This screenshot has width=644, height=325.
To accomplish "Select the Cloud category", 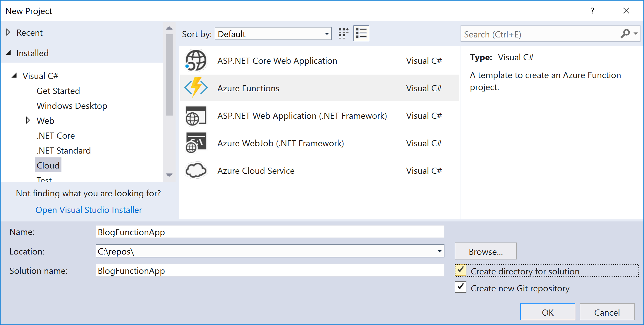I will coord(48,165).
